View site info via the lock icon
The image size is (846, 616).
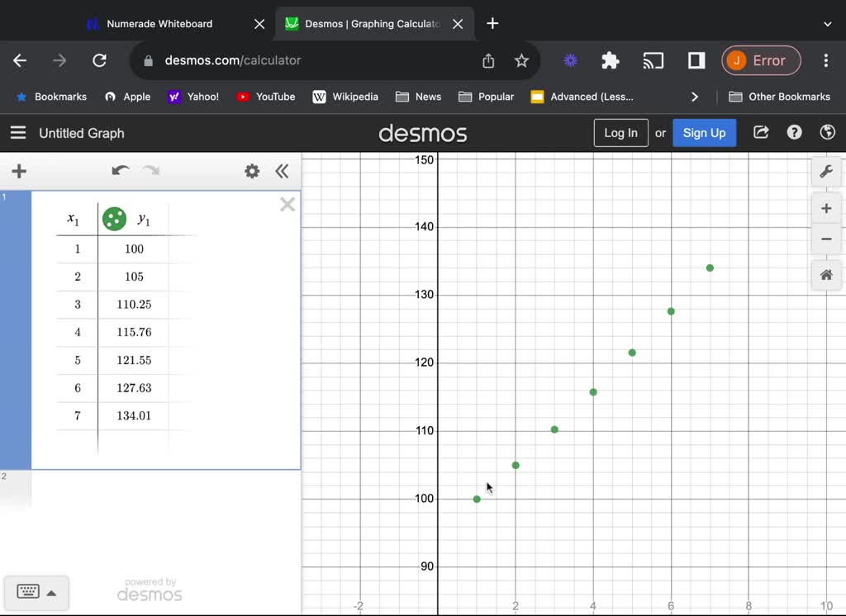[x=148, y=61]
